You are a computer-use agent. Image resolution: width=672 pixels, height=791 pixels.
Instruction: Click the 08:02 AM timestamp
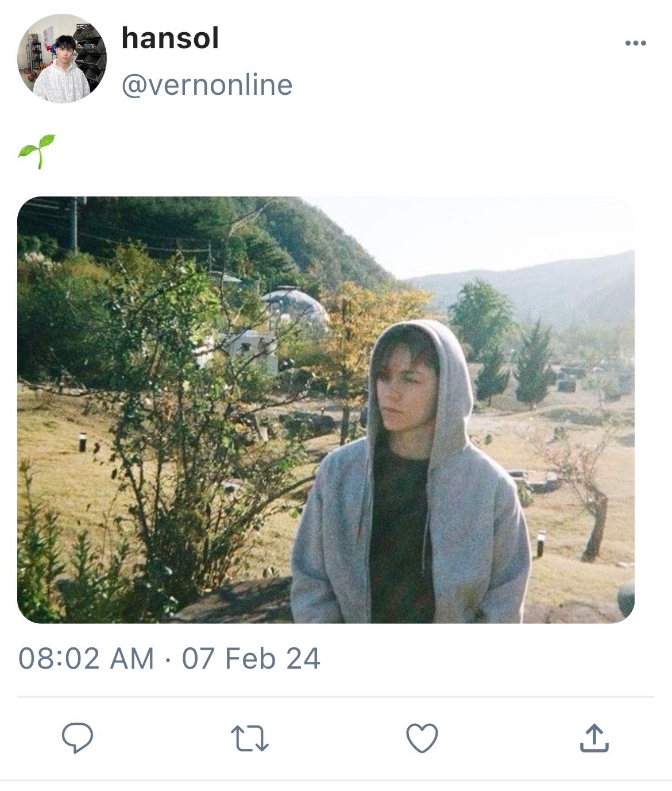86,658
